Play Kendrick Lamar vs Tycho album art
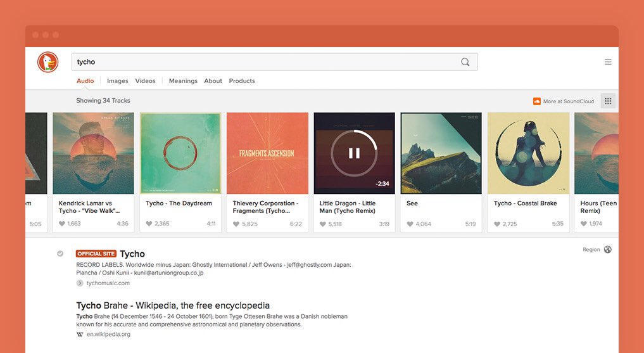The width and height of the screenshot is (644, 353). [x=93, y=153]
